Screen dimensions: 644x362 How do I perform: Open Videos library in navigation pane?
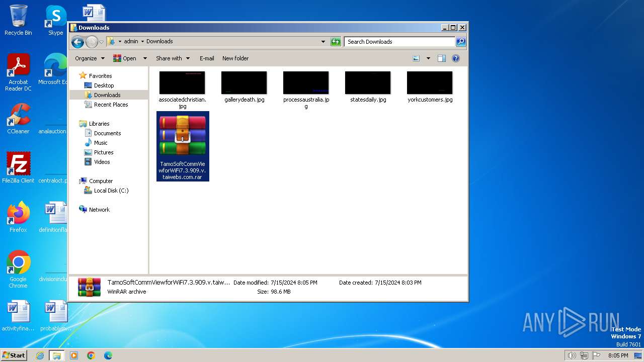coord(102,162)
